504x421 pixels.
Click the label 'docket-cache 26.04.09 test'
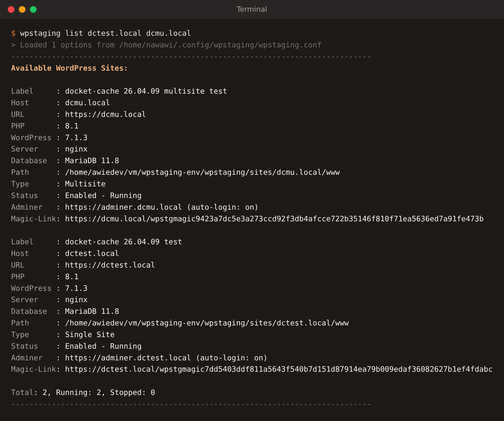[x=124, y=242]
